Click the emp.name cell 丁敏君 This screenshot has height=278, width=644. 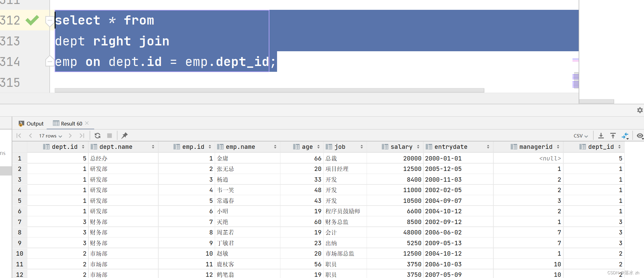point(248,243)
